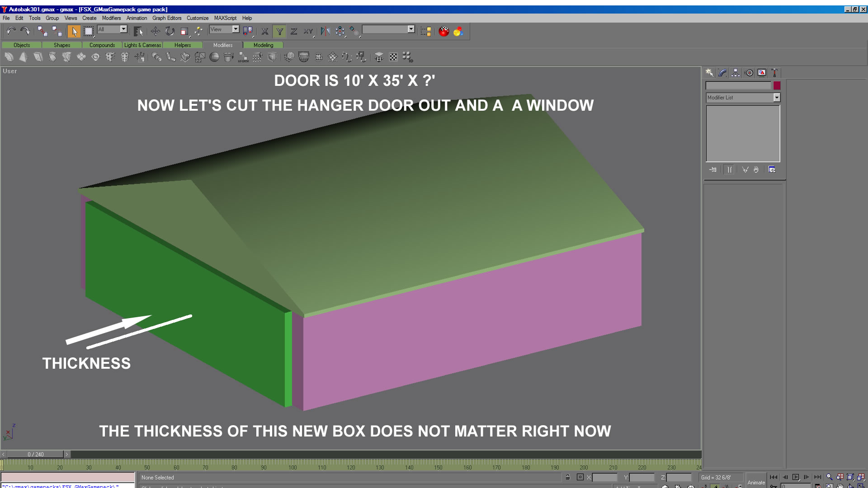Click the Zoom magnifier viewport tool

coord(829,477)
